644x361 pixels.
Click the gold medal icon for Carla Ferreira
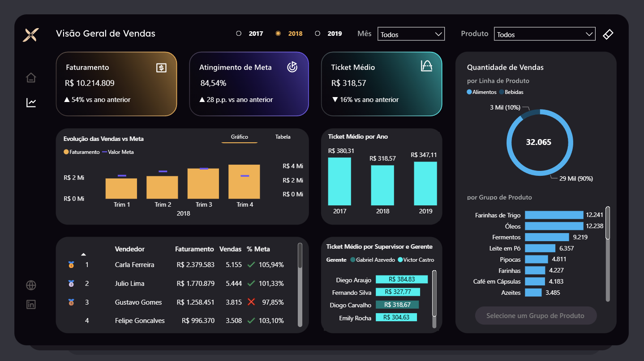[71, 265]
